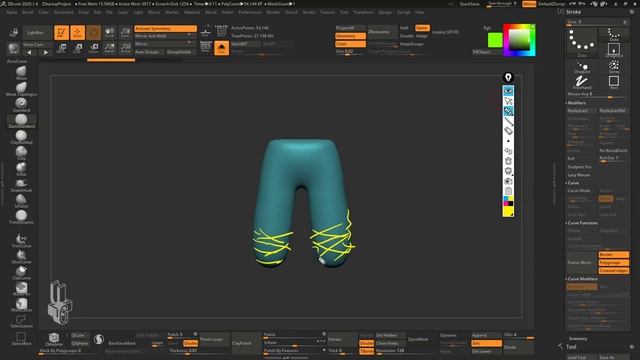Choose the FreeHand stroke type

click(x=582, y=83)
